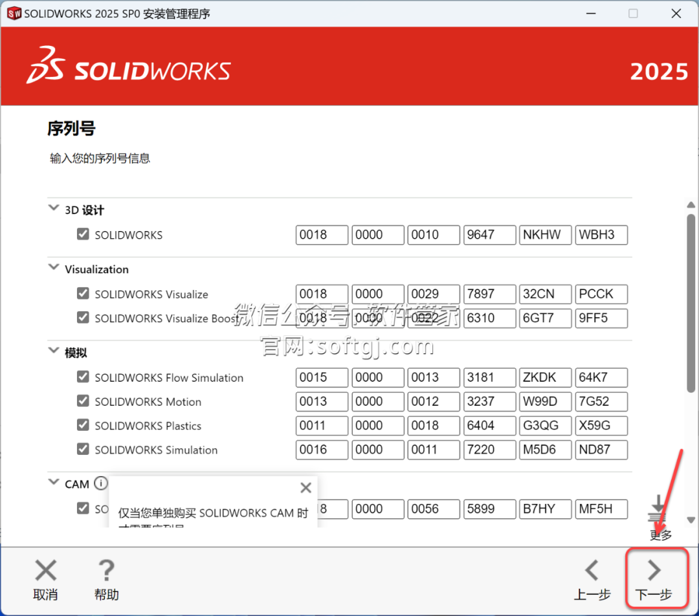Click the SOLIDWORKS app icon in title bar
Screen dimensions: 699x616
pos(14,14)
